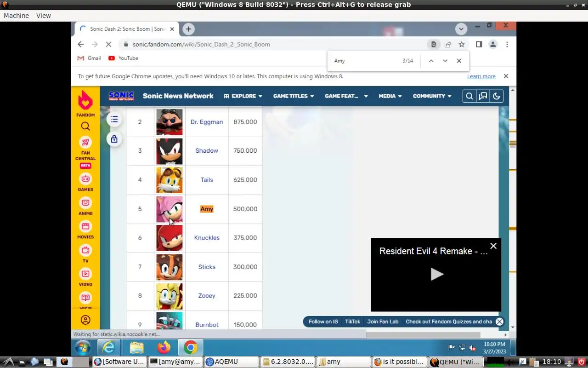Open table of contents button

click(x=114, y=120)
